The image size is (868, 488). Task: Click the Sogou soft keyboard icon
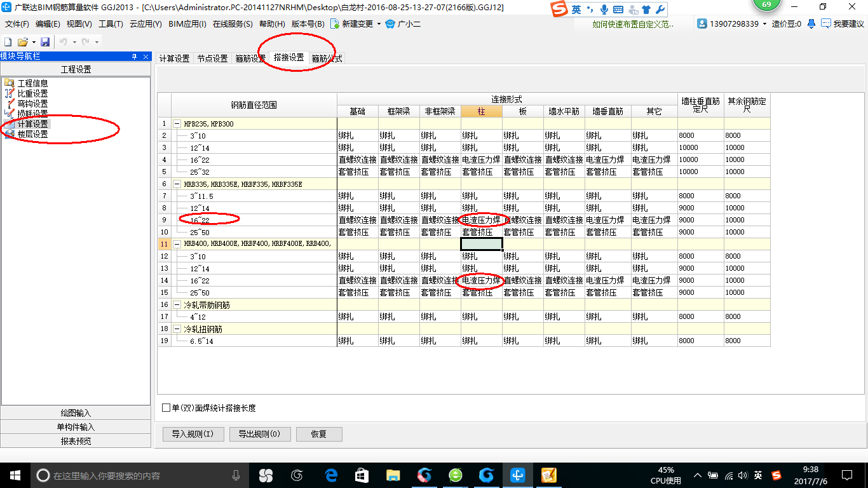(x=618, y=10)
